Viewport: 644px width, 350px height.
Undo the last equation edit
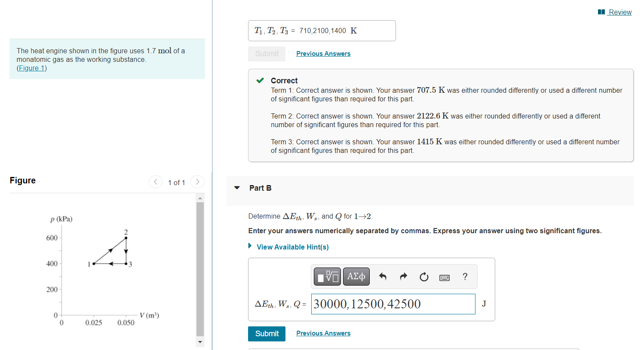(x=382, y=276)
